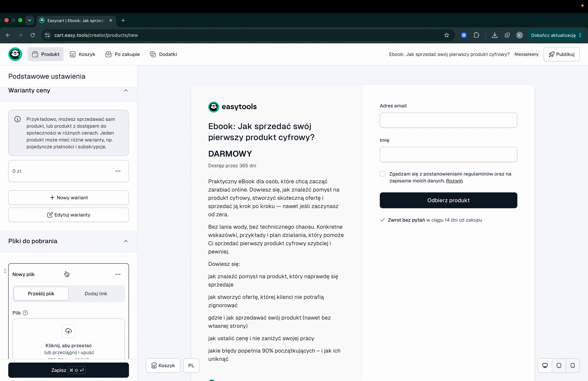The image size is (588, 381).
Task: Open the Po zakupie tab
Action: (122, 54)
